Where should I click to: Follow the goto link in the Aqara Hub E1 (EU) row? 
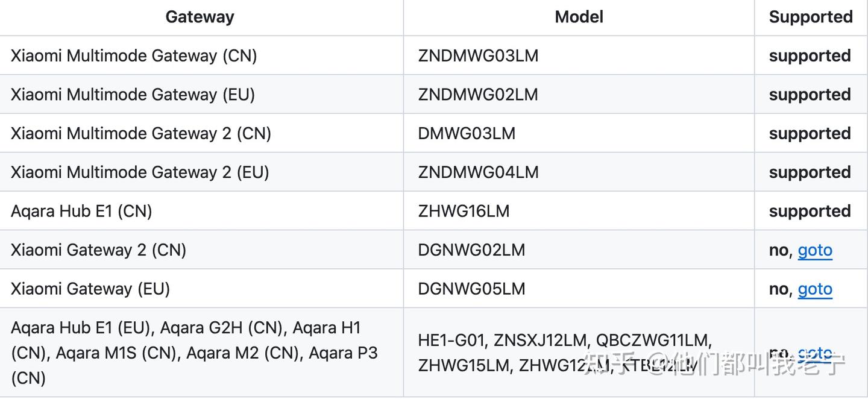pos(815,353)
